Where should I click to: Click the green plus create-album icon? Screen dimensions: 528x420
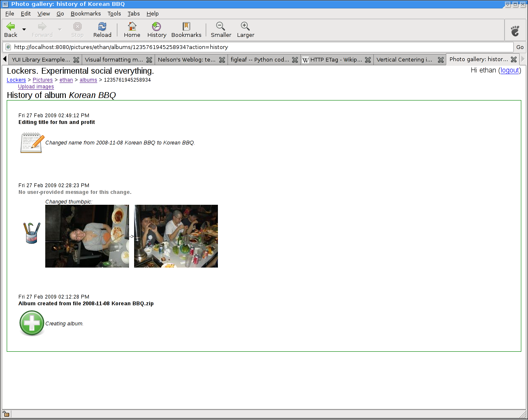pos(32,323)
